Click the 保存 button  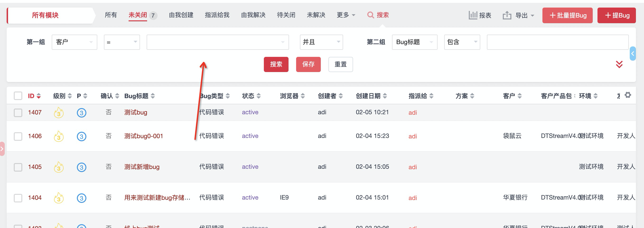pos(308,64)
